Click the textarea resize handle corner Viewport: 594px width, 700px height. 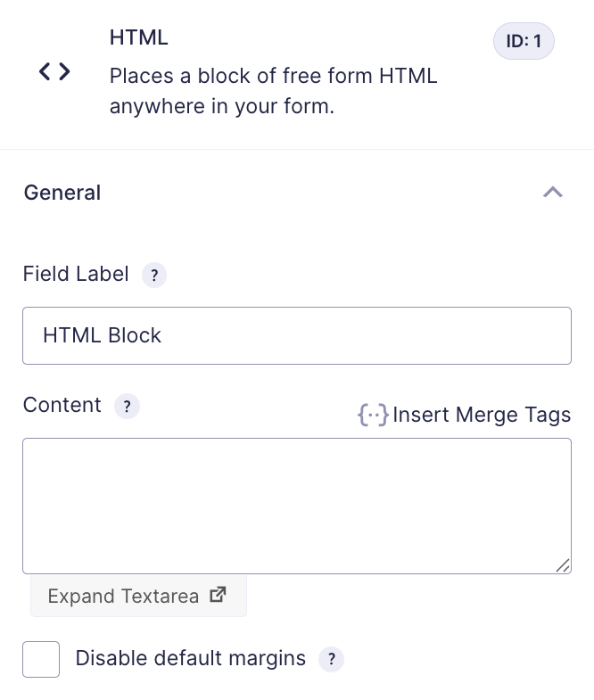pos(563,565)
